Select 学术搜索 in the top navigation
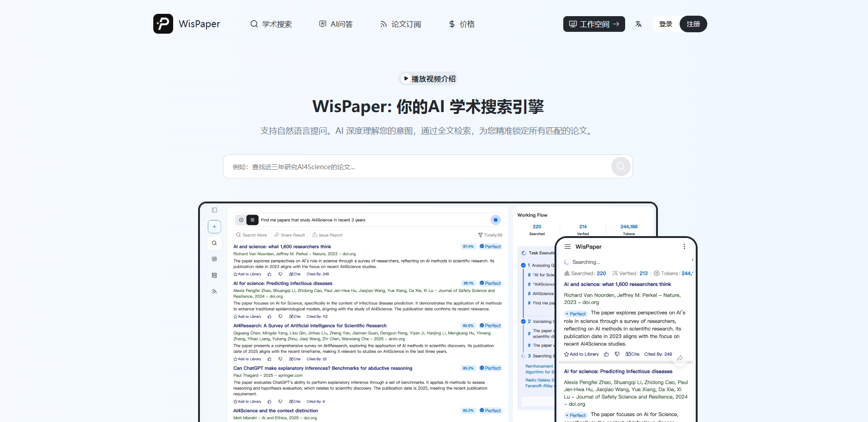The image size is (868, 422). tap(271, 24)
